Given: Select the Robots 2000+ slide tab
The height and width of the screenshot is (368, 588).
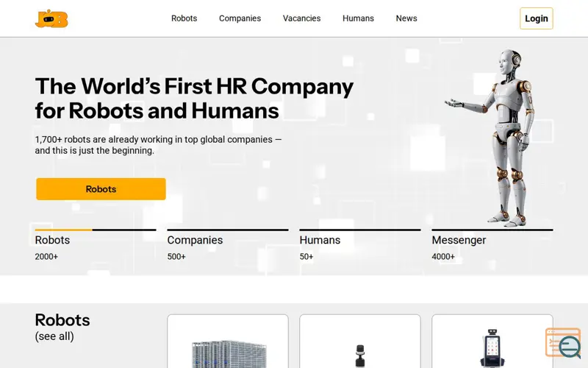Looking at the screenshot, I should pyautogui.click(x=96, y=245).
